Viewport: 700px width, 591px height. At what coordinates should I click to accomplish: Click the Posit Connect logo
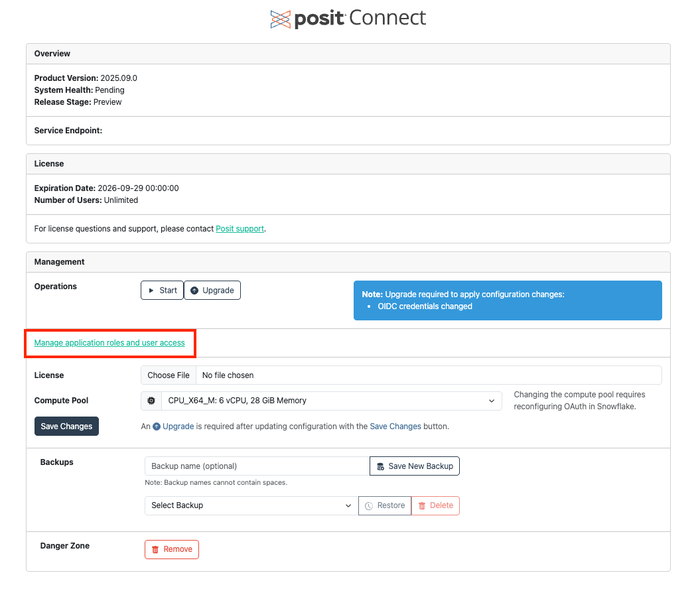click(348, 19)
